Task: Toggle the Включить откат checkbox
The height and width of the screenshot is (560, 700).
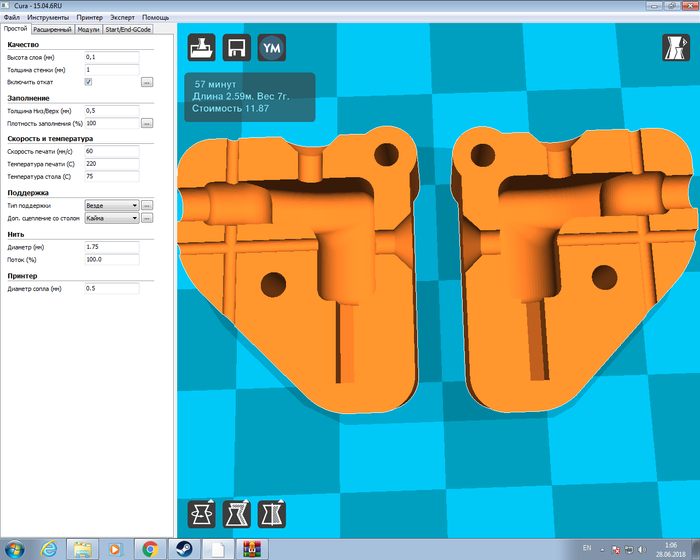Action: 89,82
